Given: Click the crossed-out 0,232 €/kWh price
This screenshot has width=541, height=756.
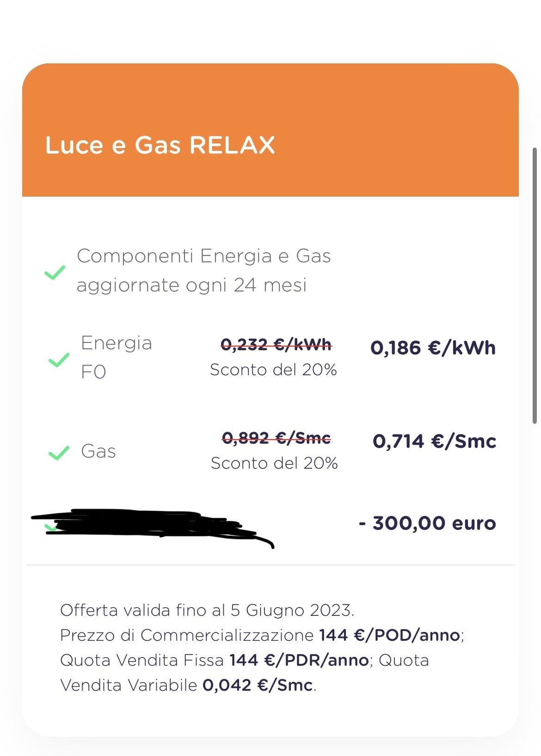Looking at the screenshot, I should click(x=276, y=344).
